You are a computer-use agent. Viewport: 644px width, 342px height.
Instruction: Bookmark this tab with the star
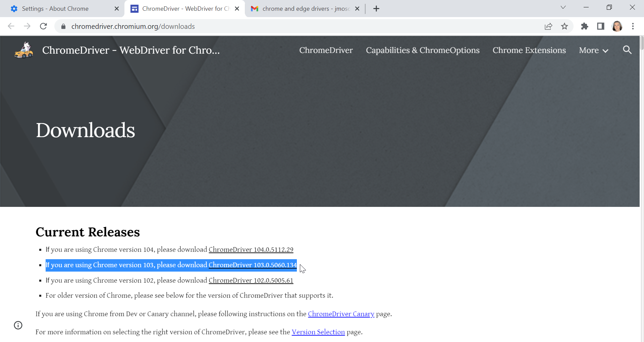click(x=565, y=26)
